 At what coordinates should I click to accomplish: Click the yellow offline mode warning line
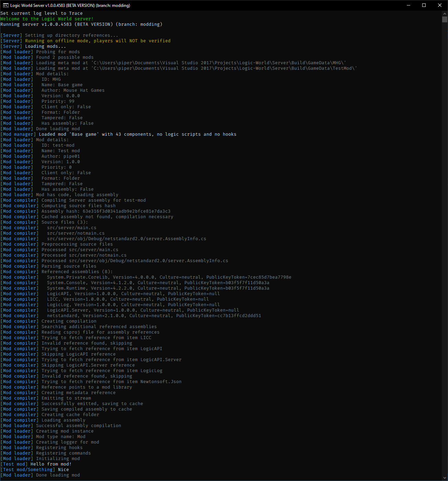coord(97,41)
